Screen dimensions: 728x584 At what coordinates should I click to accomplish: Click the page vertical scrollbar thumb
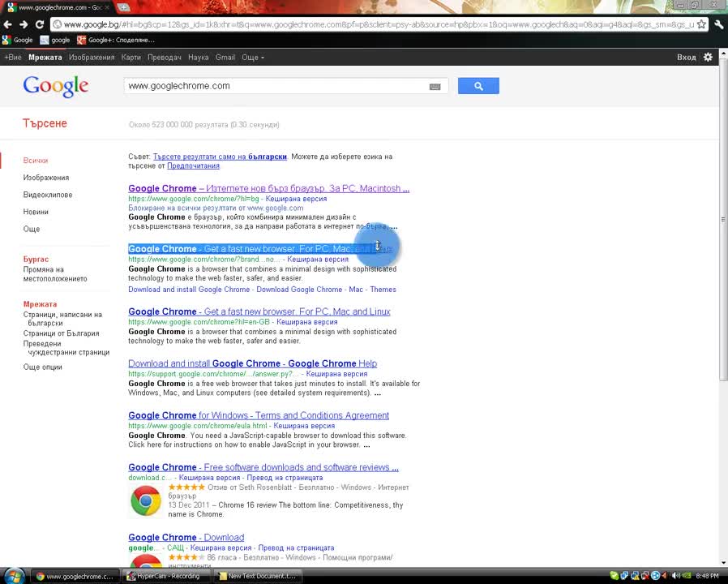[723, 221]
